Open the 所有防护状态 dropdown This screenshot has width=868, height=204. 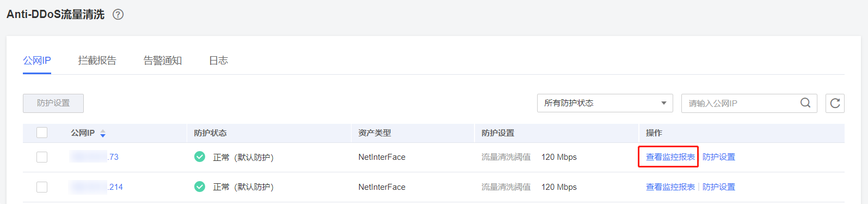[605, 103]
